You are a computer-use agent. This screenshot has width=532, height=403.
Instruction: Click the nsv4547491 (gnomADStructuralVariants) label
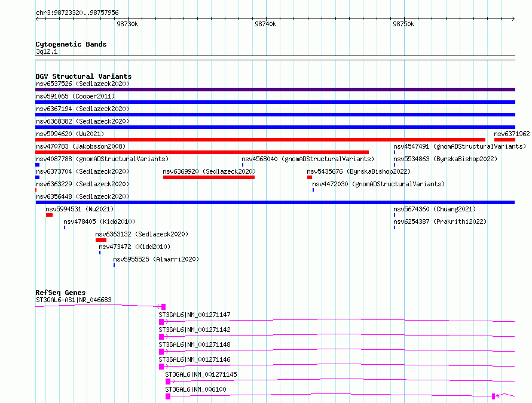pos(460,146)
